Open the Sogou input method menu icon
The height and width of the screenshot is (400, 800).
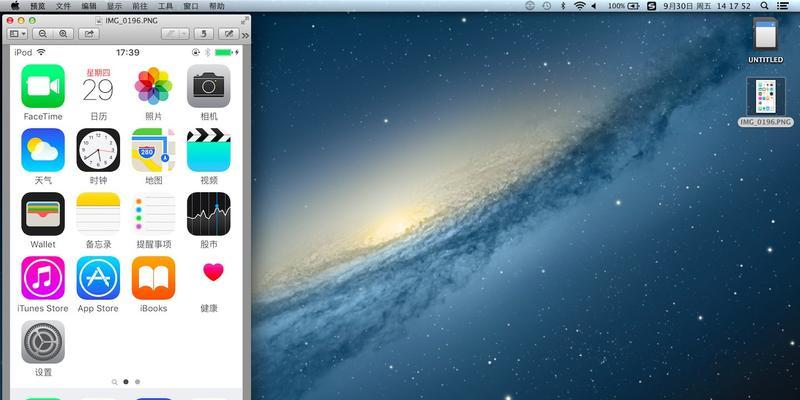tap(651, 6)
